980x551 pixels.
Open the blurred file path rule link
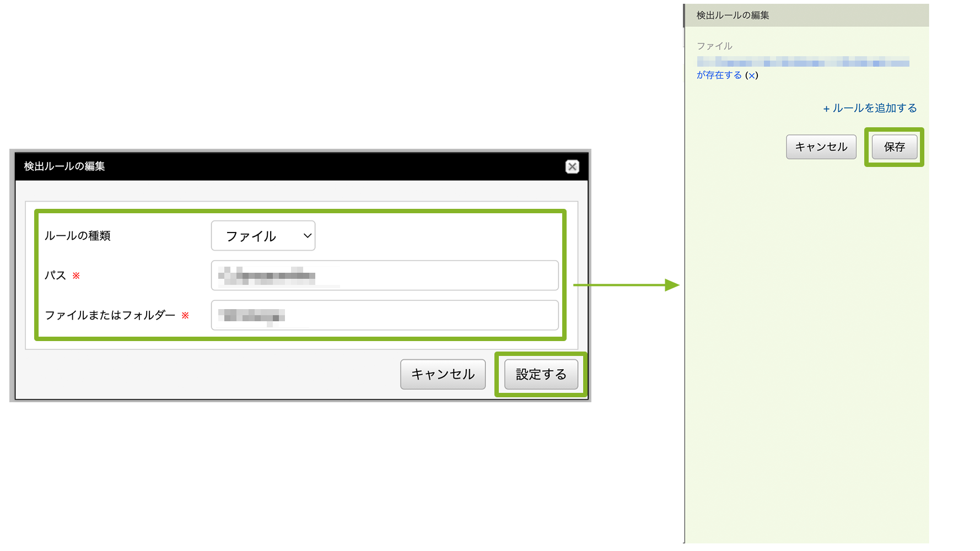tap(803, 62)
